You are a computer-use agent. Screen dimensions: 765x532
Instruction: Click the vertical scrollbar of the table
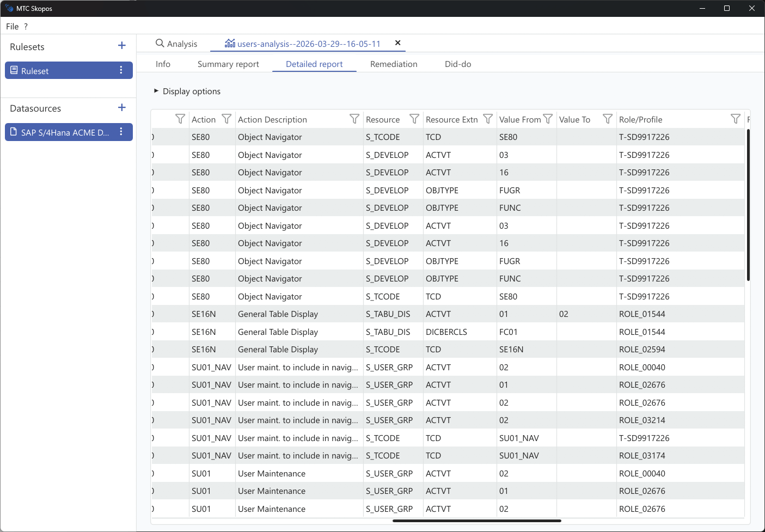tap(748, 205)
